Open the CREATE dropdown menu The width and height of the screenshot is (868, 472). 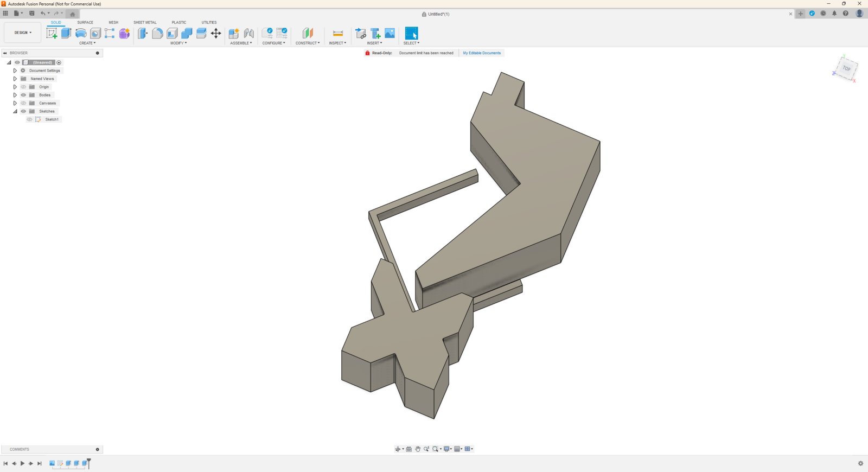[x=87, y=43]
